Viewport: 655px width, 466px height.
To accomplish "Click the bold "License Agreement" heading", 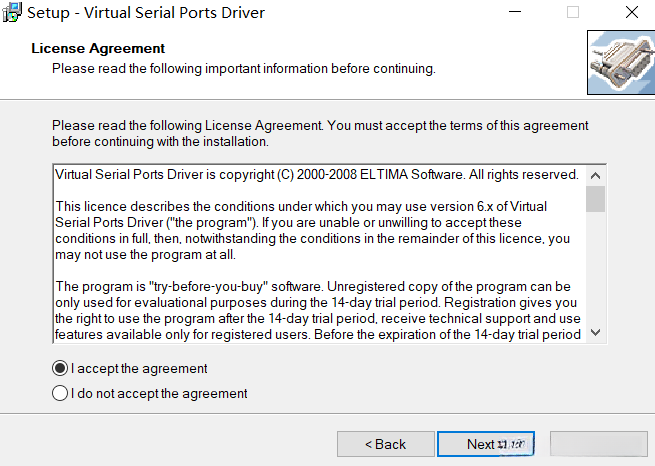I will coord(98,48).
